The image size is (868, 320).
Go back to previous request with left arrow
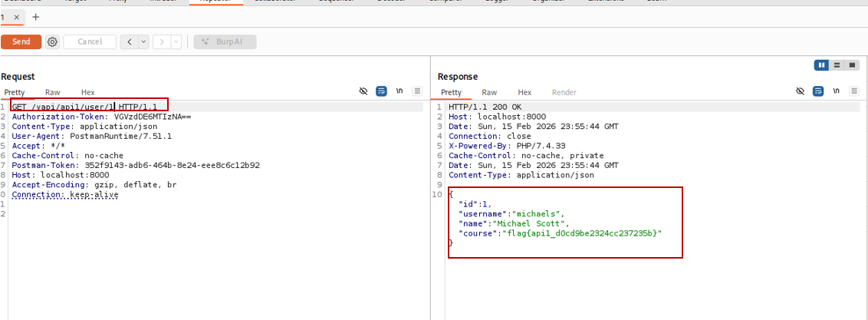[129, 41]
